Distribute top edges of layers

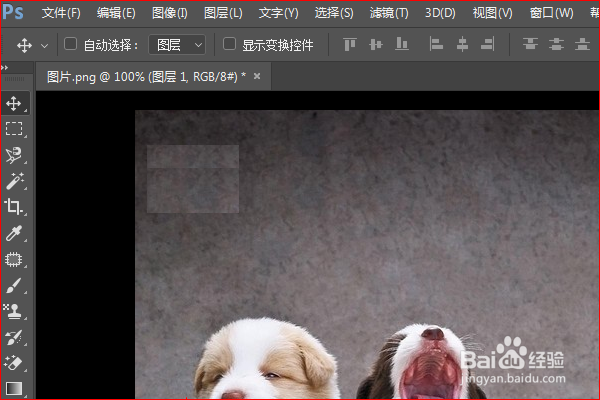pyautogui.click(x=530, y=44)
